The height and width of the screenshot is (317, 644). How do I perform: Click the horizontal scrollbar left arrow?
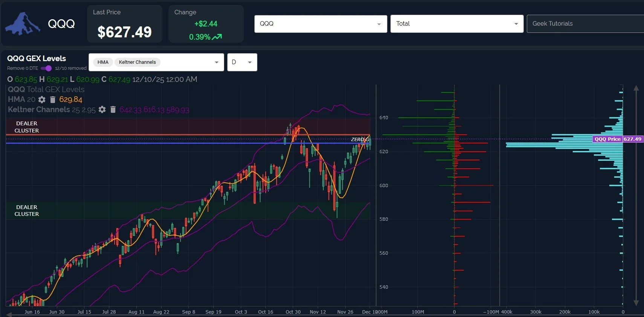[x=9, y=314]
